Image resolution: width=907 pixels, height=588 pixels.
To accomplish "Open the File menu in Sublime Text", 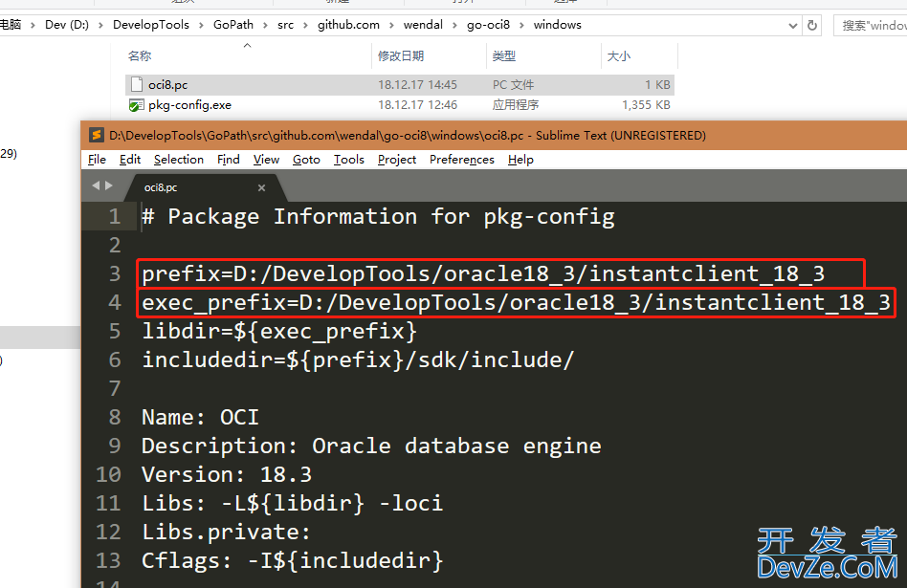I will click(x=97, y=160).
